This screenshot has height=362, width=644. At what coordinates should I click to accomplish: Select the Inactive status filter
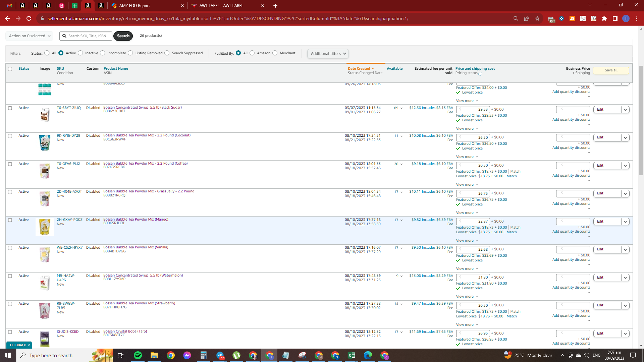(x=80, y=53)
